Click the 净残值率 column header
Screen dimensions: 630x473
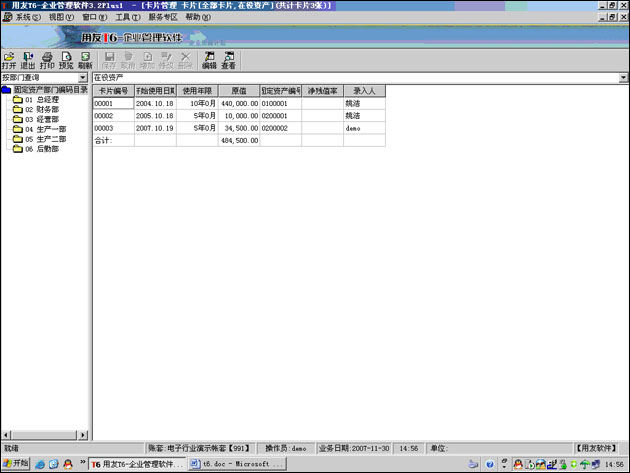pyautogui.click(x=322, y=91)
